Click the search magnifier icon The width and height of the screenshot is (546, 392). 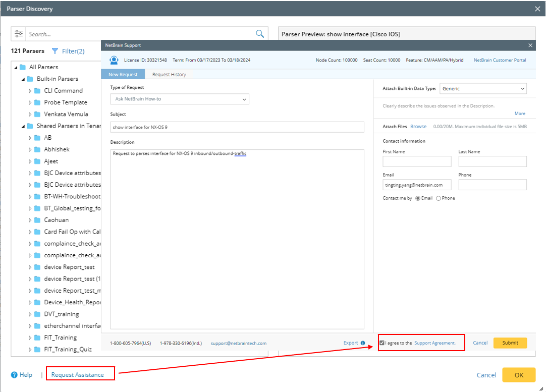point(260,34)
